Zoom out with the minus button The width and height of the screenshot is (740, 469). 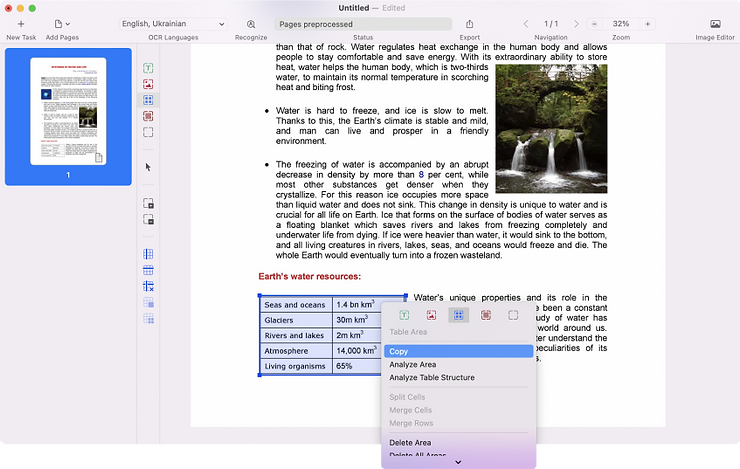594,24
